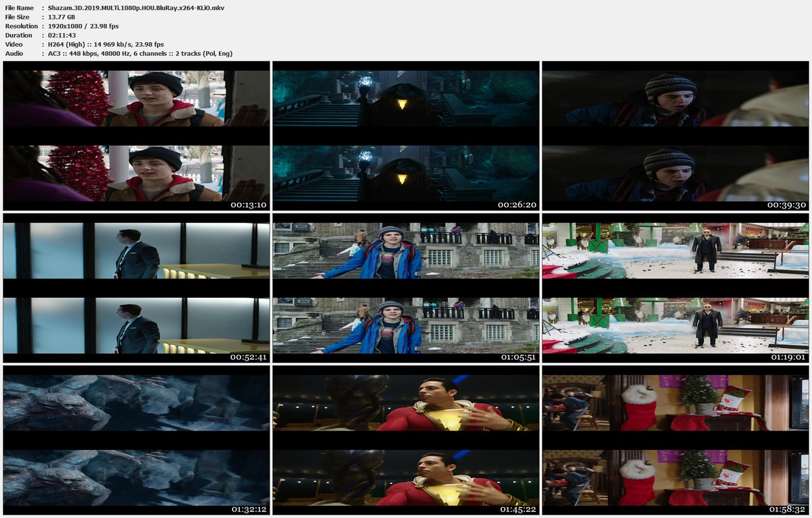Click the timestamp label 00:52:41
This screenshot has height=518, width=812.
coord(248,357)
